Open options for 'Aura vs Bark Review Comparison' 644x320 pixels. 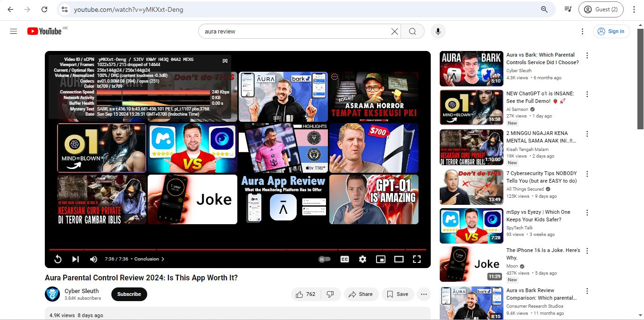pos(587,291)
